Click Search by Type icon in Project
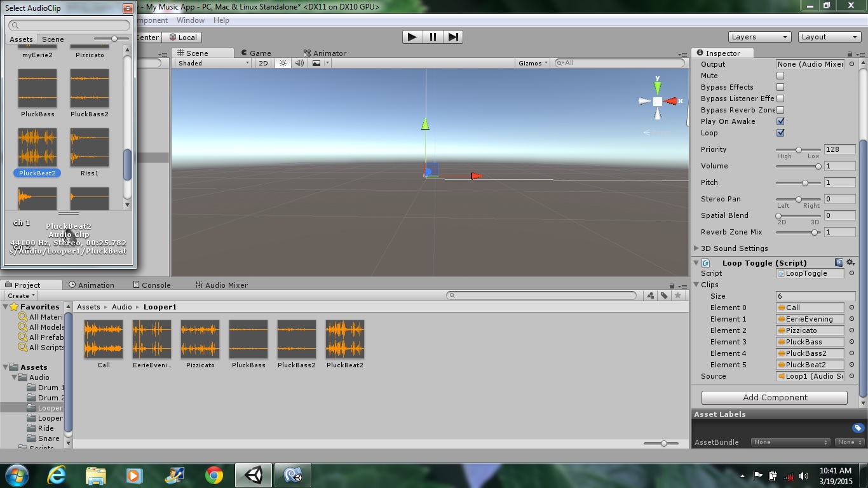Screen dimensions: 868x488 click(x=650, y=295)
